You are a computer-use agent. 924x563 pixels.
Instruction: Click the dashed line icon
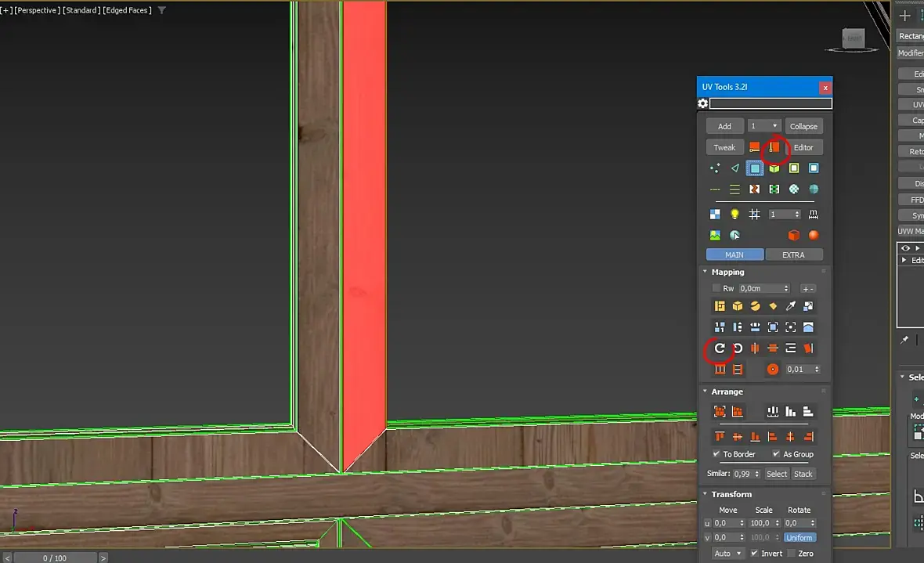coord(715,189)
